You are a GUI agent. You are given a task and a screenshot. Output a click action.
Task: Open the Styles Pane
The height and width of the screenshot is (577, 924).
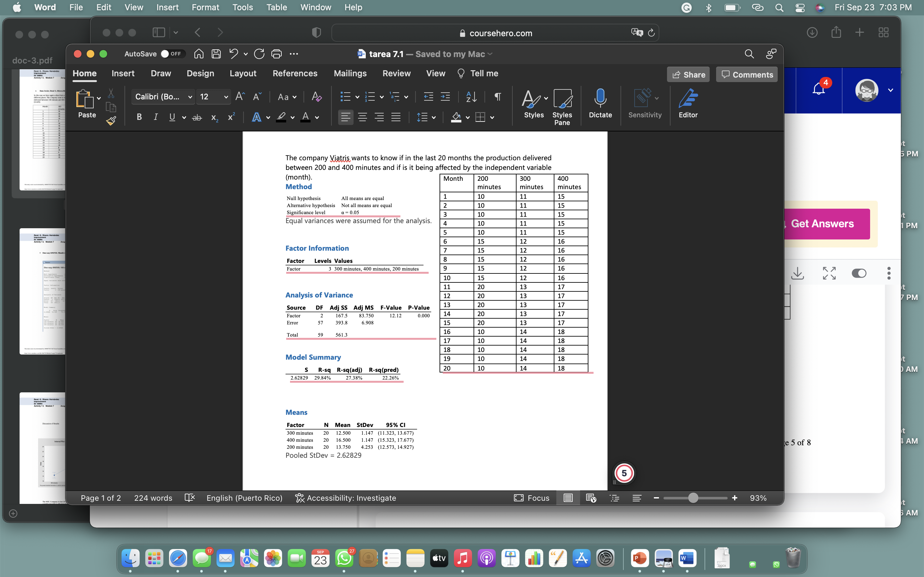(x=562, y=107)
